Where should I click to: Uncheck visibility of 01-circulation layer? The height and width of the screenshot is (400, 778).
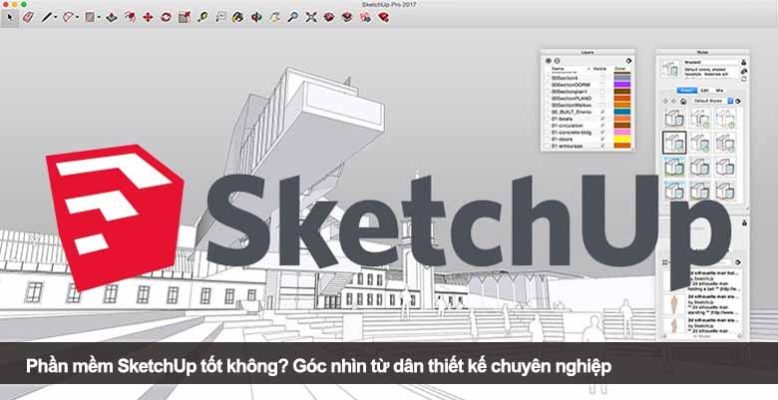tap(602, 126)
